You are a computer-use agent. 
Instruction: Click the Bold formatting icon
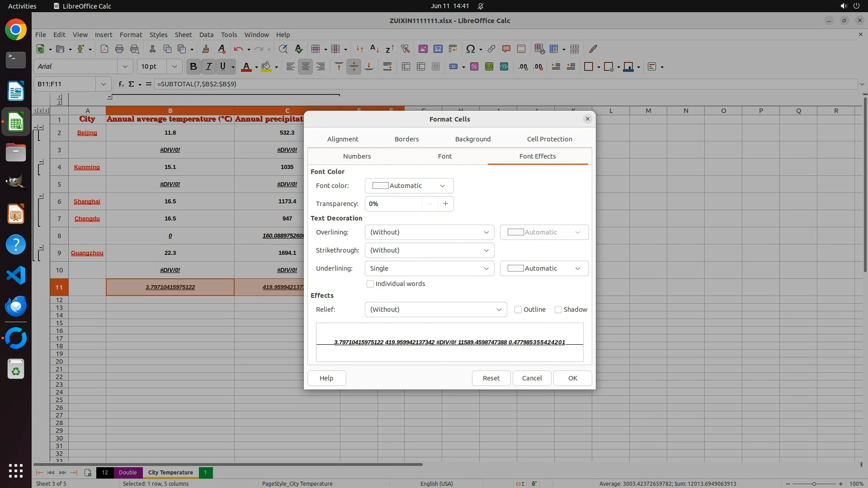pos(193,67)
